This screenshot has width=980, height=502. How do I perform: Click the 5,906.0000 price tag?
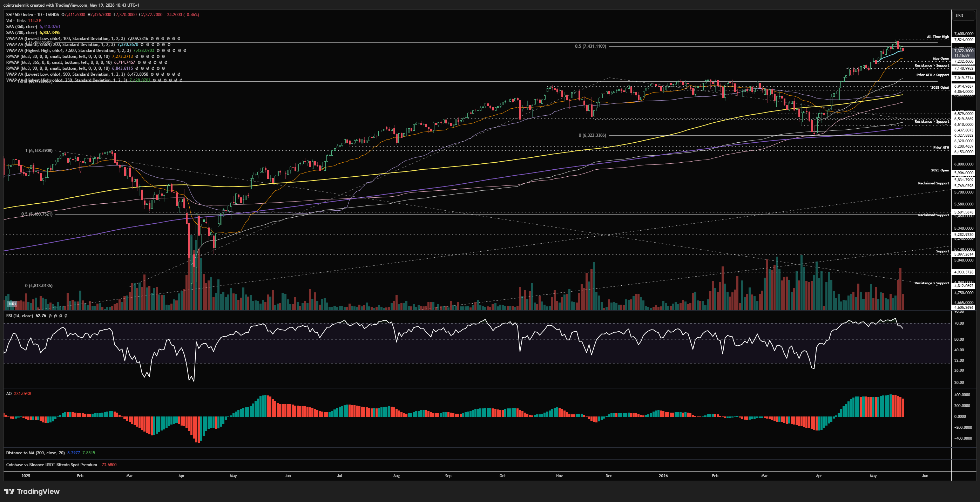pos(964,173)
